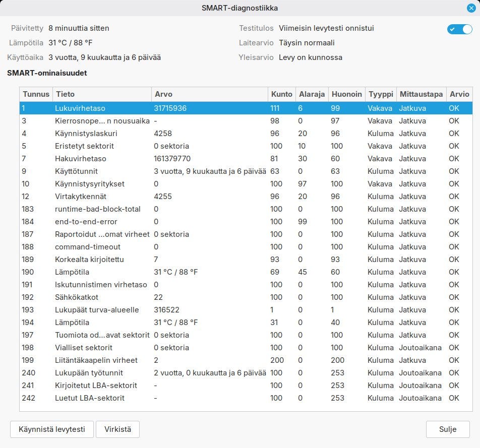The image size is (480, 448).
Task: Select the Lukupäät turva-alueelle row
Action: [246, 310]
